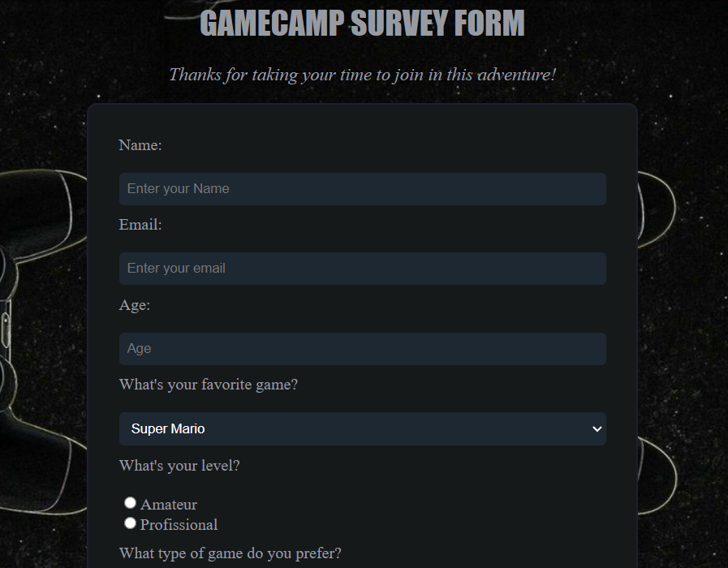Screen dimensions: 728x568
Task: Choose the Profissional radio button
Action: click(x=130, y=523)
